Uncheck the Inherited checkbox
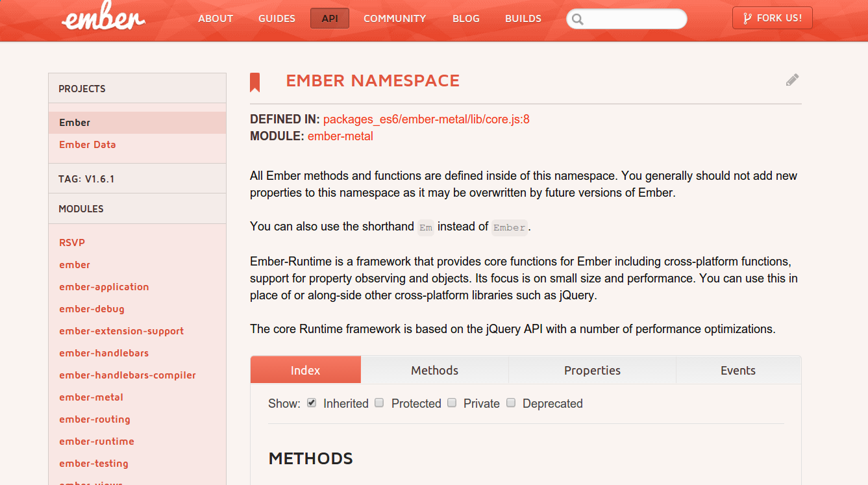Screen dimensions: 868x485 click(312, 403)
